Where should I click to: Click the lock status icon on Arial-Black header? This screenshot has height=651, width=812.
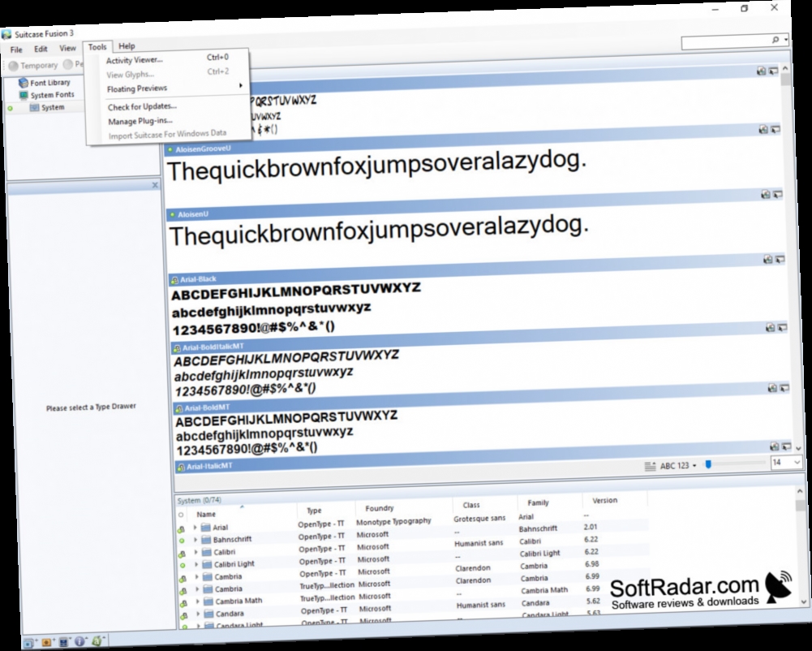coord(174,280)
